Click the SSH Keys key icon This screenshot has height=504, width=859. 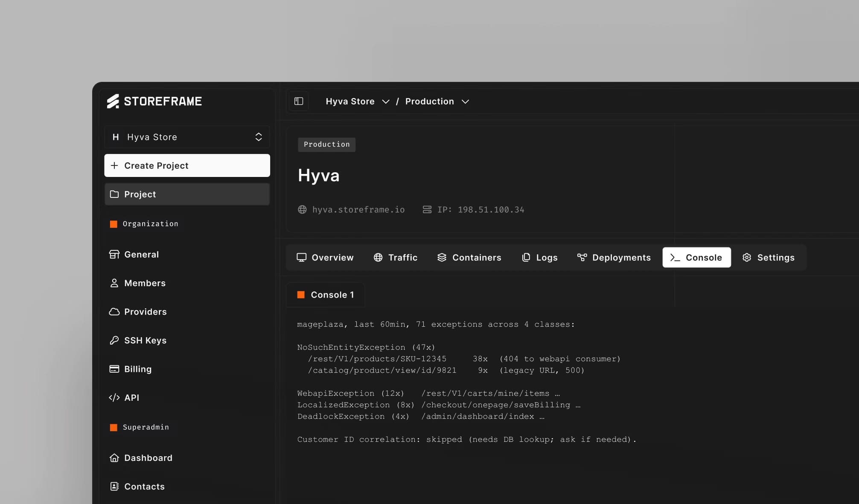(x=114, y=340)
